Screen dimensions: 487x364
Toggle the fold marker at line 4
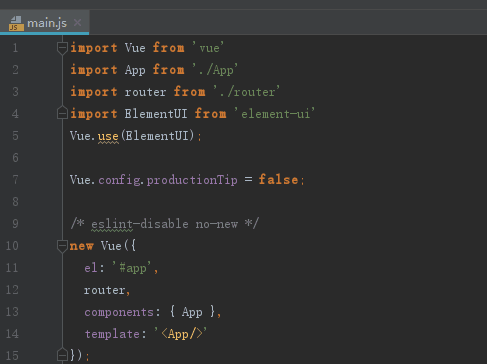62,113
